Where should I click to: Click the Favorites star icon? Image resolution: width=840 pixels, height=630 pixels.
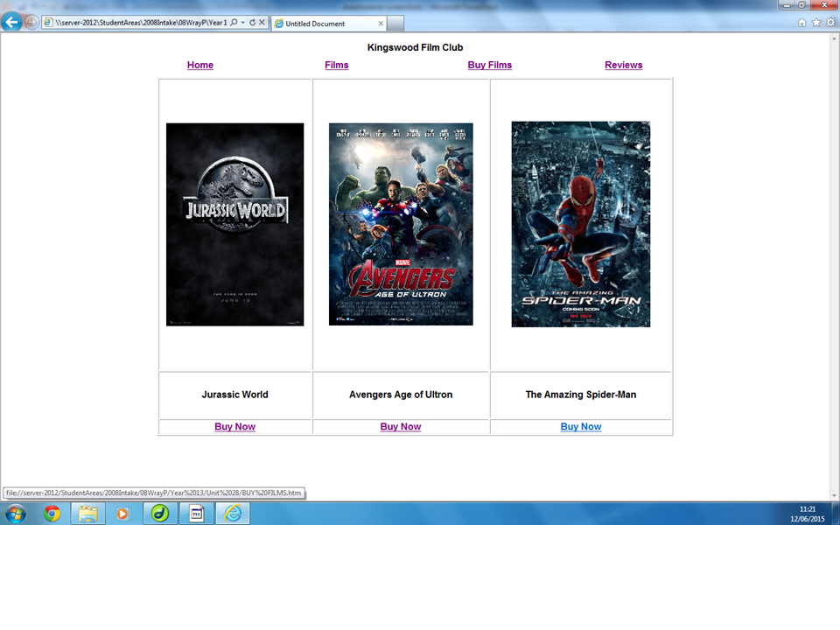coord(816,23)
